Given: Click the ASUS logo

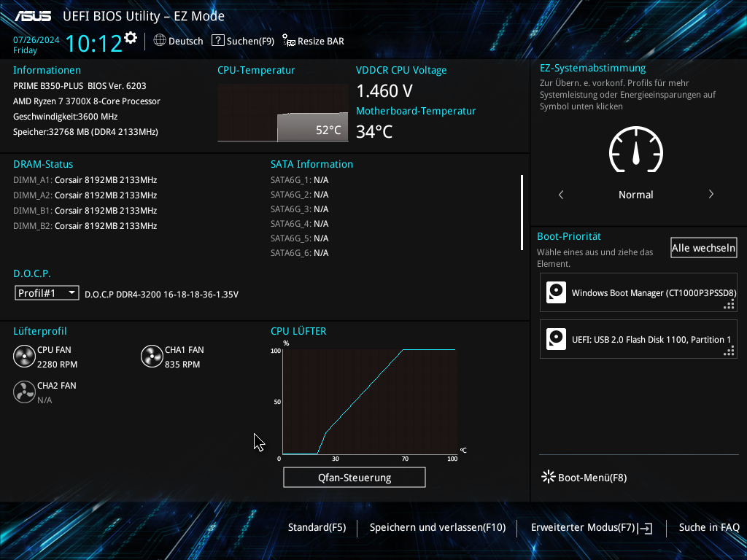Looking at the screenshot, I should point(32,16).
